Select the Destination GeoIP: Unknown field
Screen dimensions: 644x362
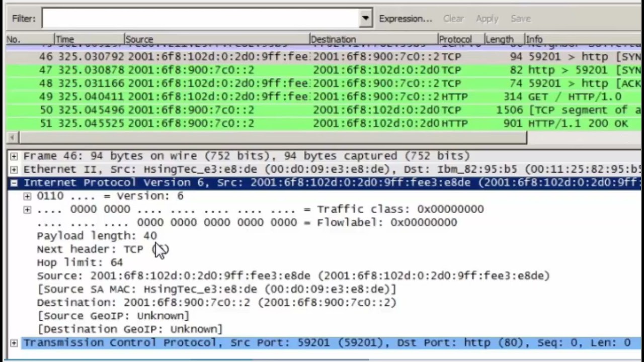point(129,329)
